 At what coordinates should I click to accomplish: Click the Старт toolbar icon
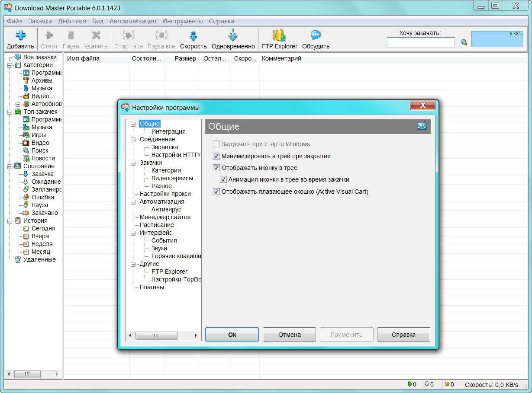(49, 35)
